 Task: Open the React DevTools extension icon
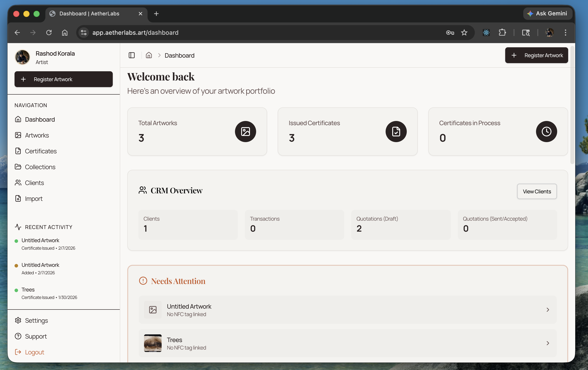486,32
